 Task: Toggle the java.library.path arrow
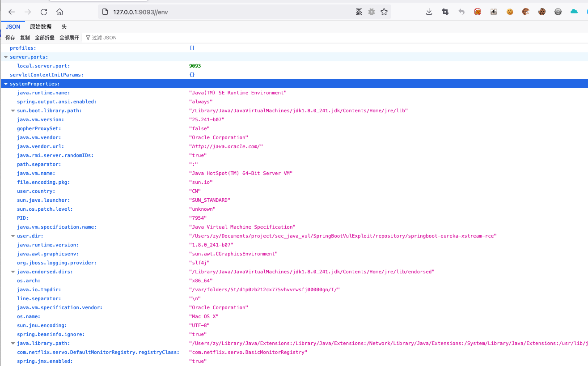[x=13, y=343]
